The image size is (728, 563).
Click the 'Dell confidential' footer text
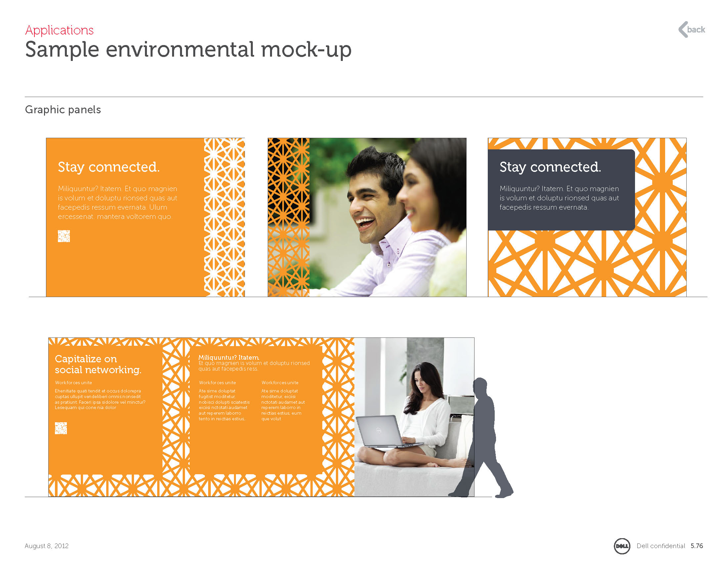coord(660,546)
